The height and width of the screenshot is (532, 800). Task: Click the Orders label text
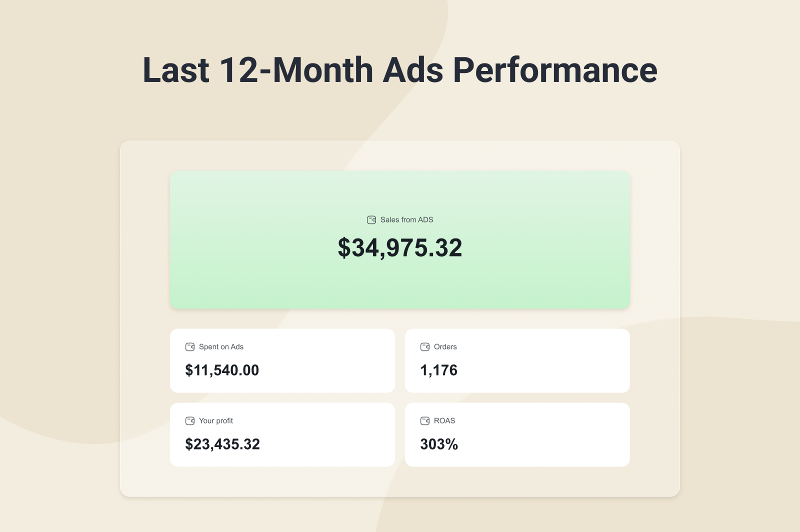tap(445, 347)
